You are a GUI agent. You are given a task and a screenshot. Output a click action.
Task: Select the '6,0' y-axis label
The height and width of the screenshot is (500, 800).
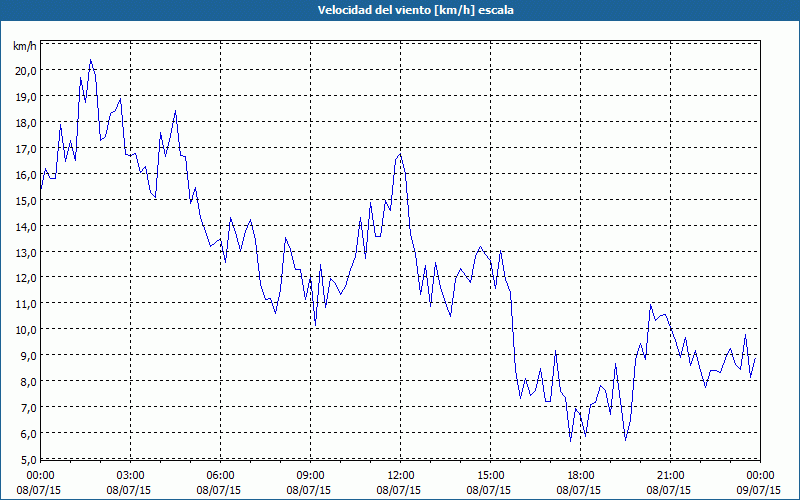[x=28, y=434]
